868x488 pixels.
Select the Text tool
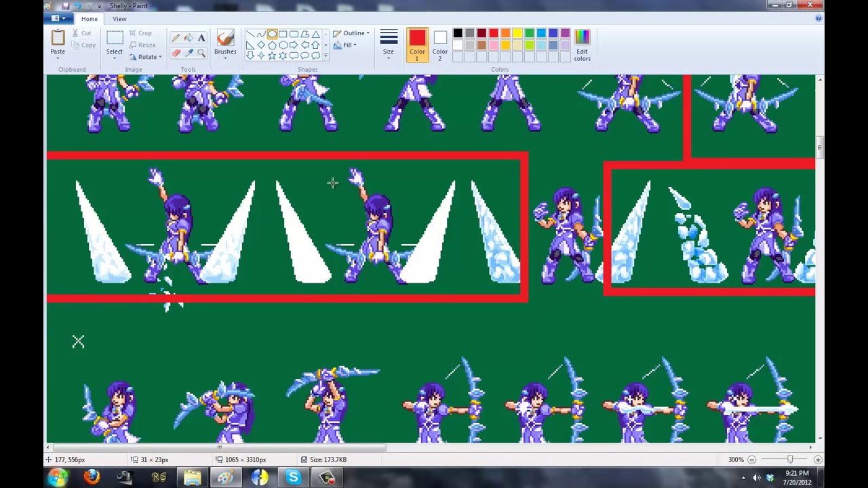coord(201,39)
